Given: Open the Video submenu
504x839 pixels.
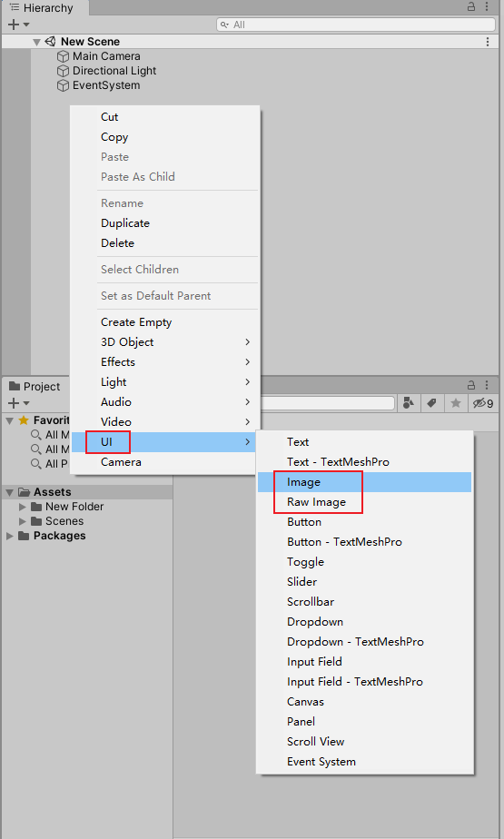Looking at the screenshot, I should point(165,421).
